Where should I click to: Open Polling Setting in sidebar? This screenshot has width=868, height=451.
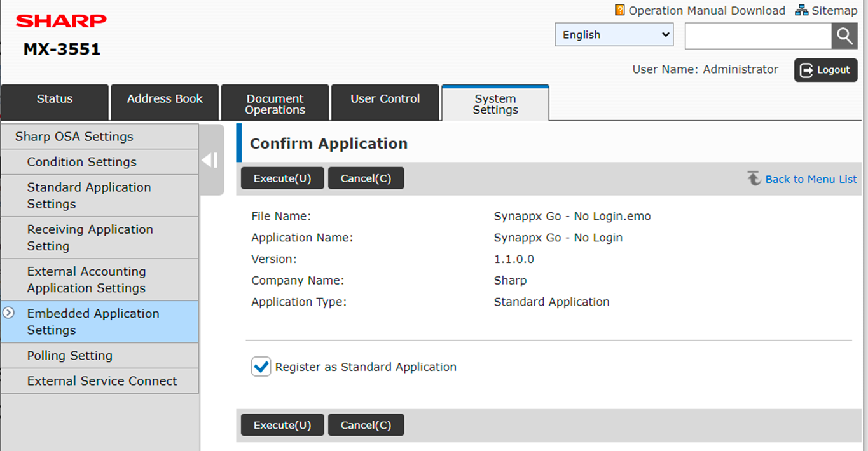100,356
